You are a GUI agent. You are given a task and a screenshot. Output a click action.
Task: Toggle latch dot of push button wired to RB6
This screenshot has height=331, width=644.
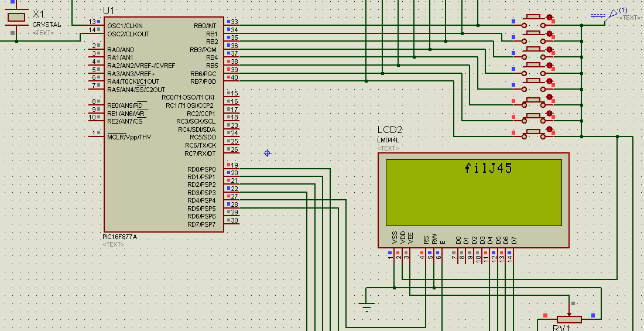549,114
